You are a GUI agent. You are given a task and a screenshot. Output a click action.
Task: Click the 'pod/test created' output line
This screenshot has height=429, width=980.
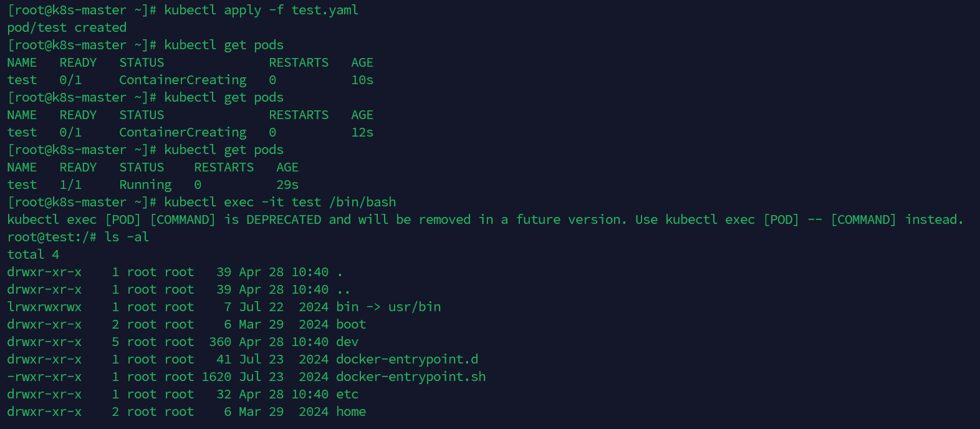[67, 28]
